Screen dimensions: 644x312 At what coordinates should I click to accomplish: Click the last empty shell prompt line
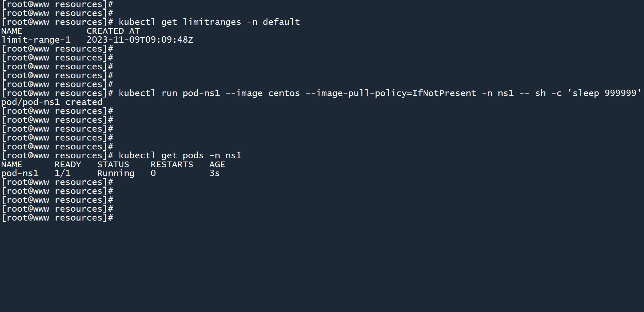click(x=57, y=218)
